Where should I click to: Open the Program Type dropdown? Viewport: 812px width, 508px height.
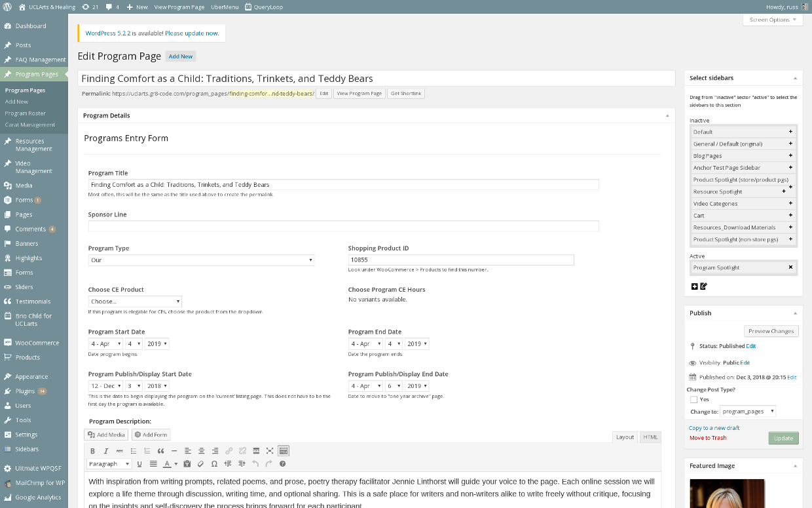(x=201, y=260)
